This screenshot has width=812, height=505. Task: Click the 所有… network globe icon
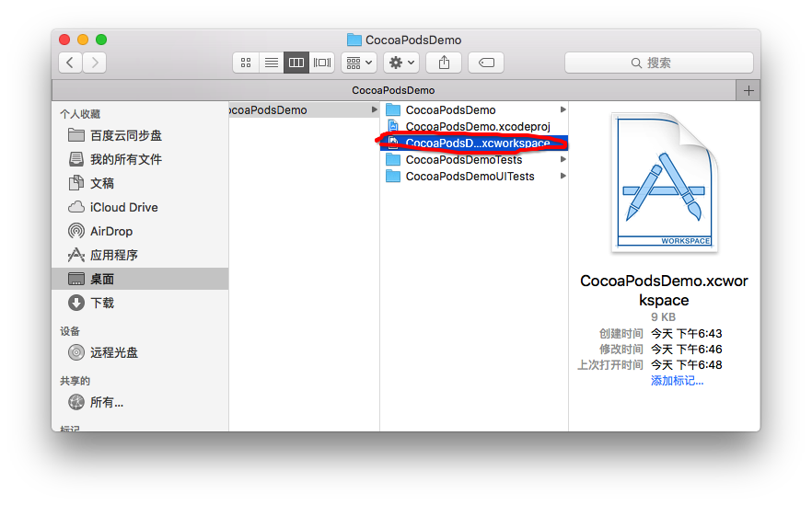click(76, 402)
